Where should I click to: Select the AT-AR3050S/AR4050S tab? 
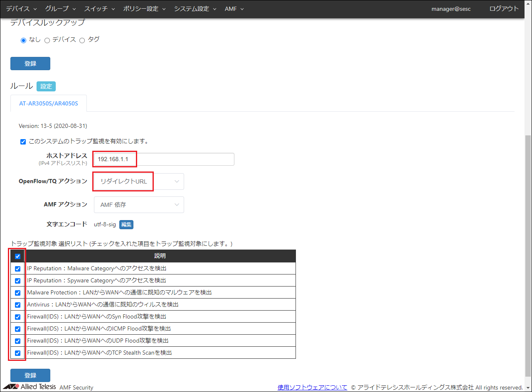pos(49,103)
